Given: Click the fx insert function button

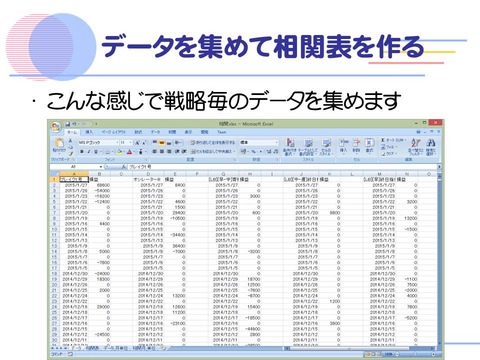Looking at the screenshot, I should click(x=124, y=167).
